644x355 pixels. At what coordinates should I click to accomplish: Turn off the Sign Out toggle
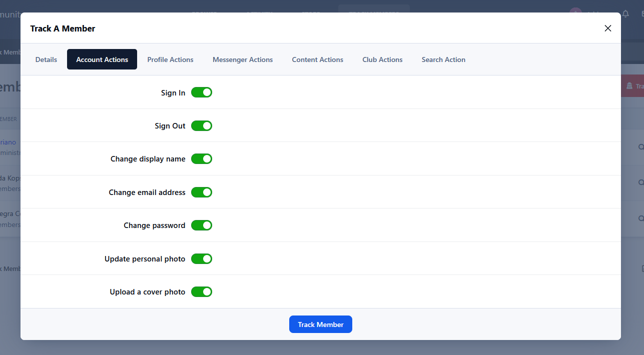(202, 125)
